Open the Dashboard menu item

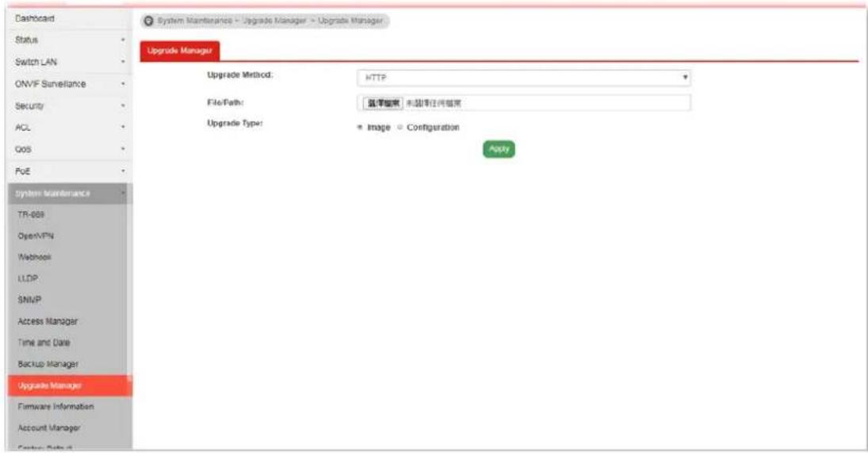69,18
